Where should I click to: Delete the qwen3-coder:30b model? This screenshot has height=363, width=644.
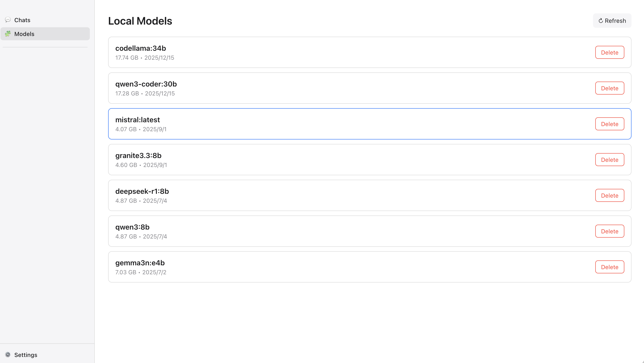[610, 88]
